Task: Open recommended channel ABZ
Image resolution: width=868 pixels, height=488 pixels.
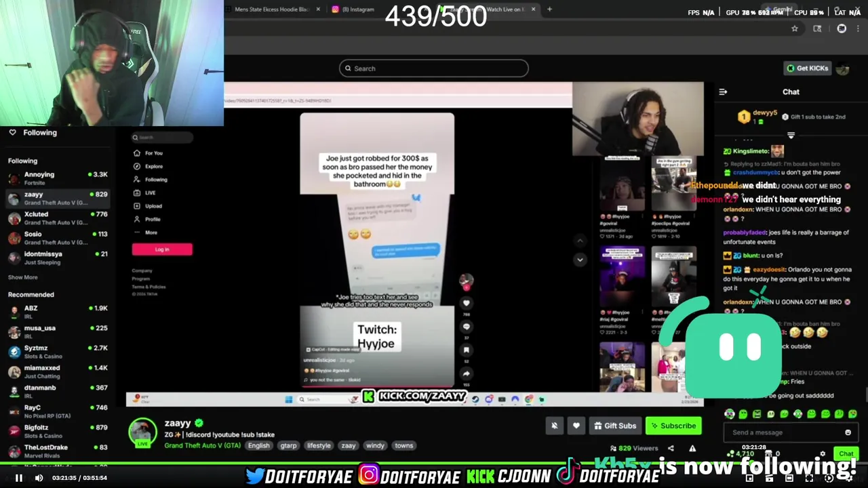Action: coord(58,312)
